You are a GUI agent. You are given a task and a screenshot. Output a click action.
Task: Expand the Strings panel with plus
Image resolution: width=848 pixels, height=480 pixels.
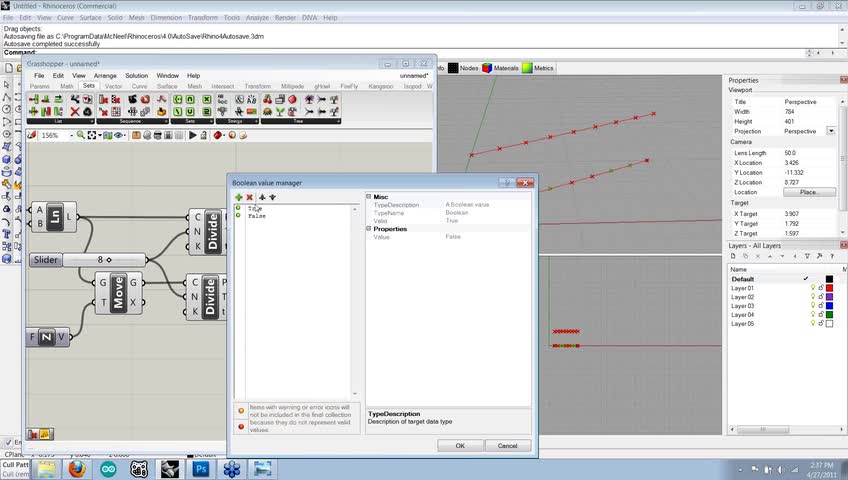click(256, 121)
